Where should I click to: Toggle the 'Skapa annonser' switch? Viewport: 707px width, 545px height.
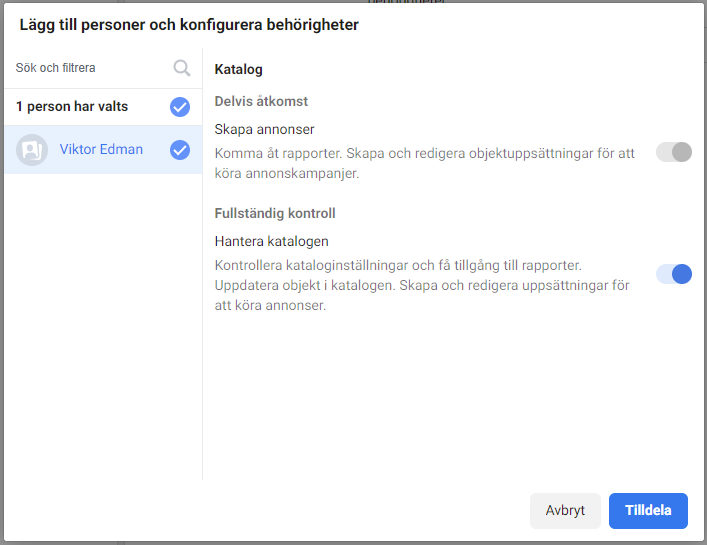point(674,152)
